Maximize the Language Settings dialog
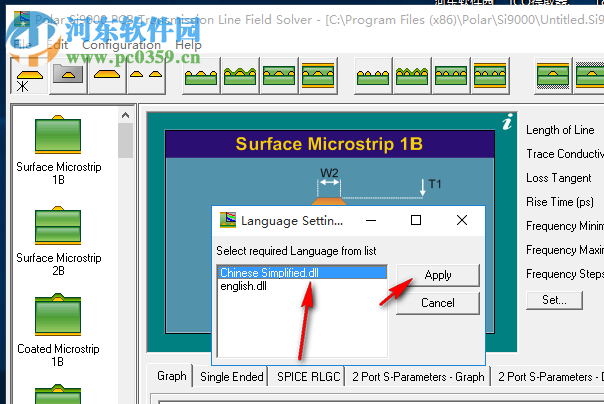This screenshot has width=604, height=404. pos(416,220)
